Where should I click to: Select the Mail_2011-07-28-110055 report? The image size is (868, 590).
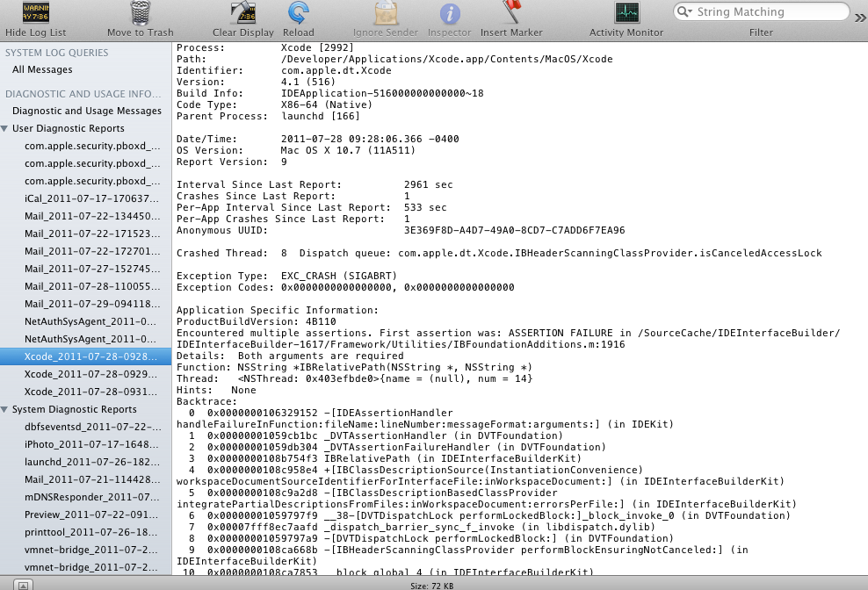point(86,287)
